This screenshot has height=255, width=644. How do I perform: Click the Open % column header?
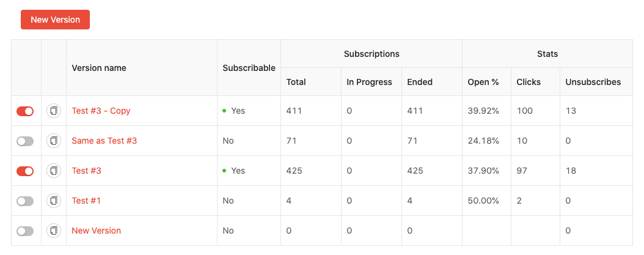tap(483, 82)
